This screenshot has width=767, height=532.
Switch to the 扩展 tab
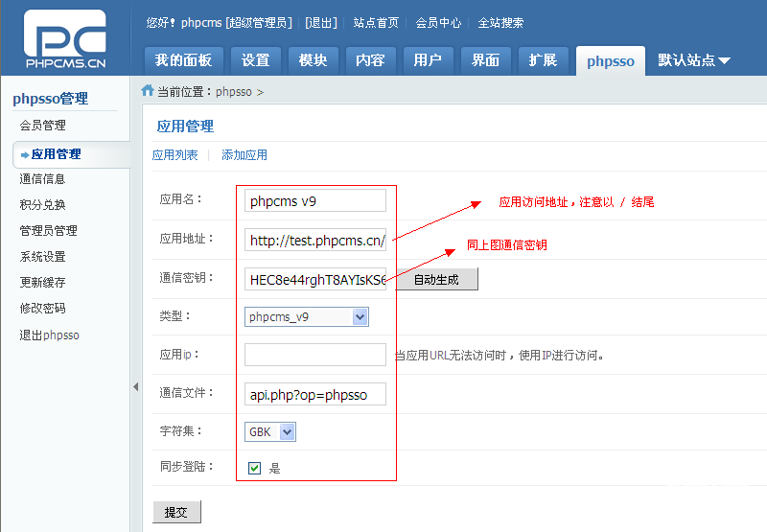pyautogui.click(x=543, y=60)
